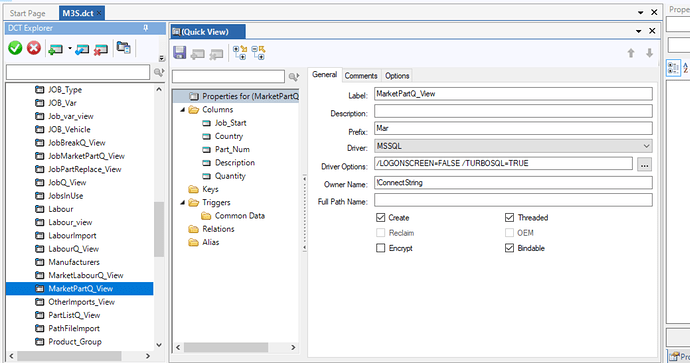Open the Options tab

click(397, 76)
